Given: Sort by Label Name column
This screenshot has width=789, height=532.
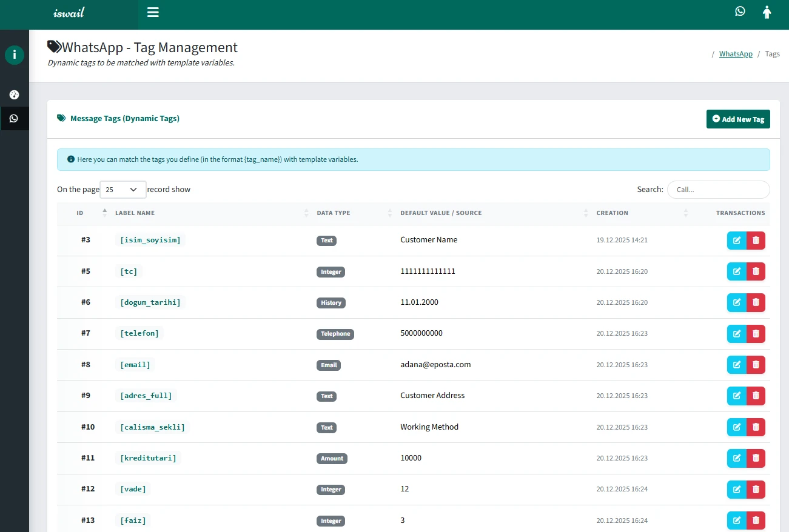Looking at the screenshot, I should point(135,213).
